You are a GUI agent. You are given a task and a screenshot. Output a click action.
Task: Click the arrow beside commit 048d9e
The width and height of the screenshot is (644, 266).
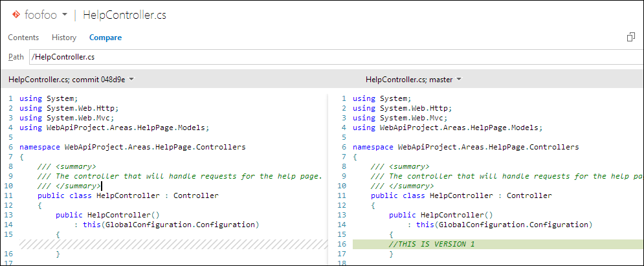pyautogui.click(x=131, y=80)
